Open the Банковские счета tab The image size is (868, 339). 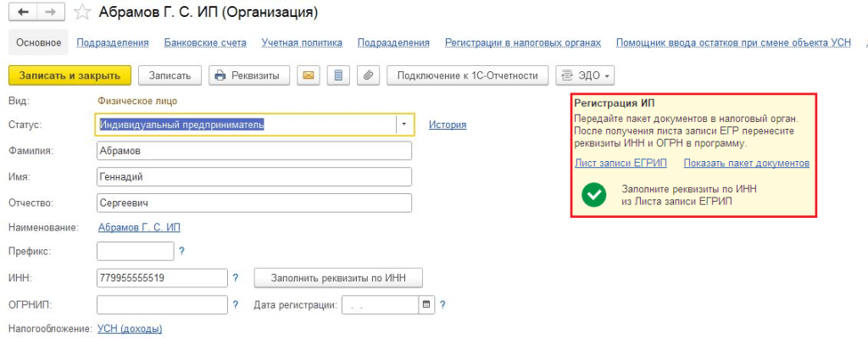pos(205,42)
